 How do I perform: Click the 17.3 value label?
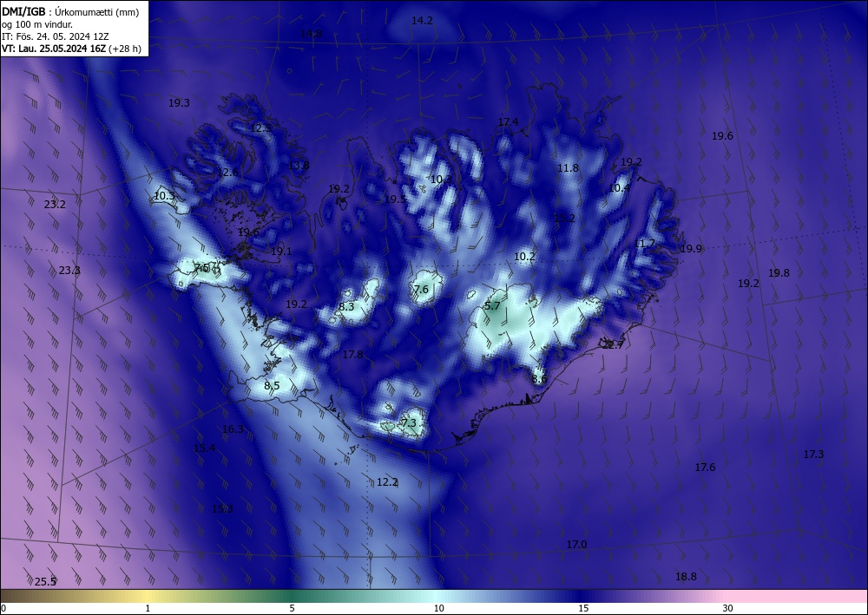(x=813, y=455)
